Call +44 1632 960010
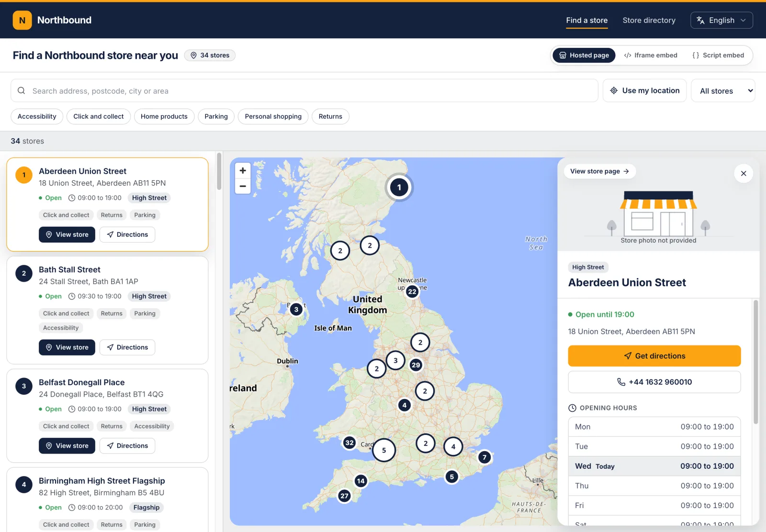 point(654,382)
